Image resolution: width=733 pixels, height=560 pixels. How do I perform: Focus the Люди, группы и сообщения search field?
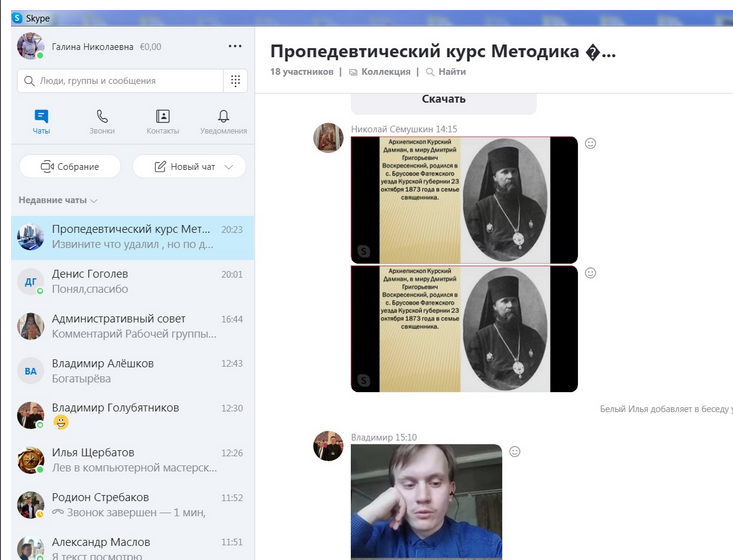point(121,81)
